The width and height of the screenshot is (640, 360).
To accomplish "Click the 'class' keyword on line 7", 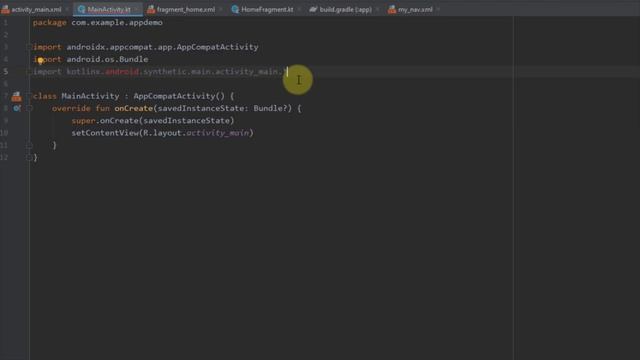I will 44,96.
